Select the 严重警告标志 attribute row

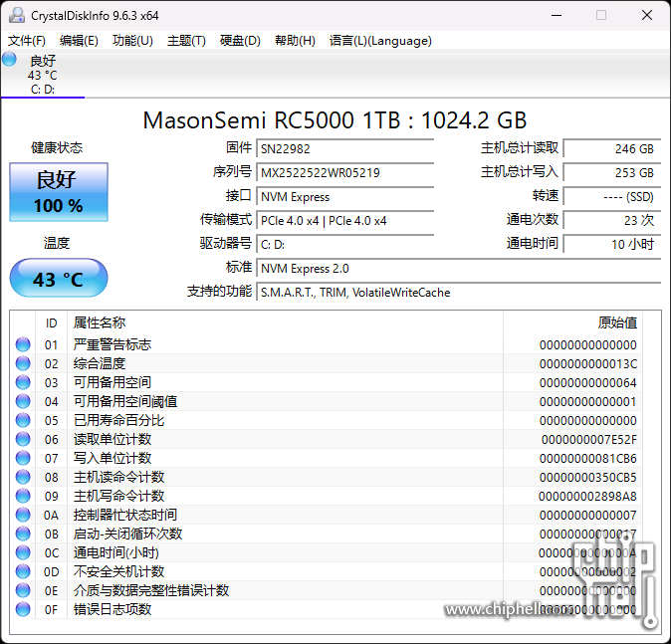click(327, 344)
